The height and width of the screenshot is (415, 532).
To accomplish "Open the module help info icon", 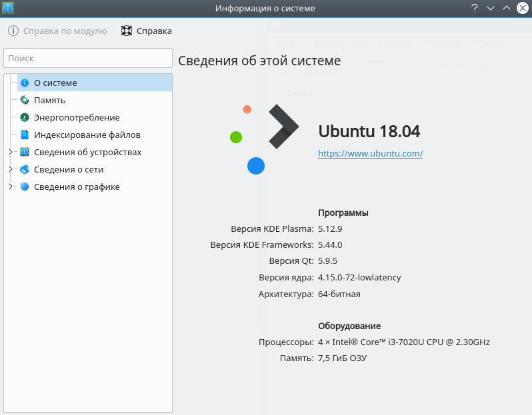I will (x=13, y=31).
